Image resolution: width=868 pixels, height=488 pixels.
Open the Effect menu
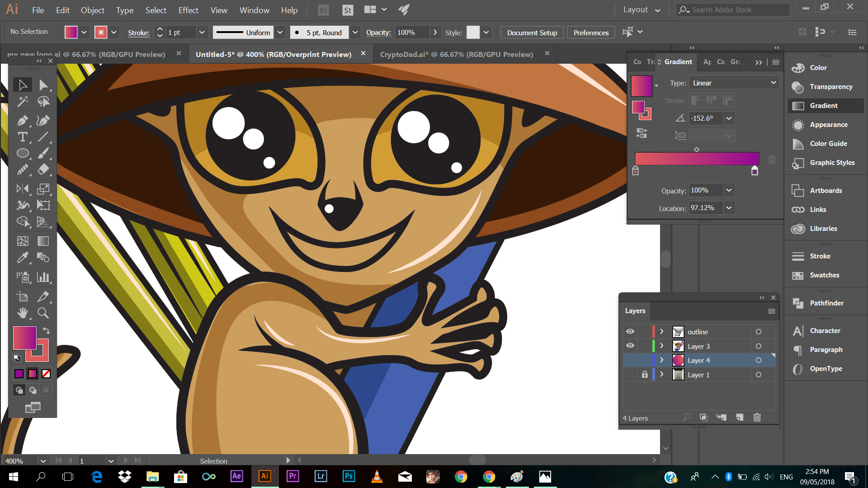click(188, 10)
